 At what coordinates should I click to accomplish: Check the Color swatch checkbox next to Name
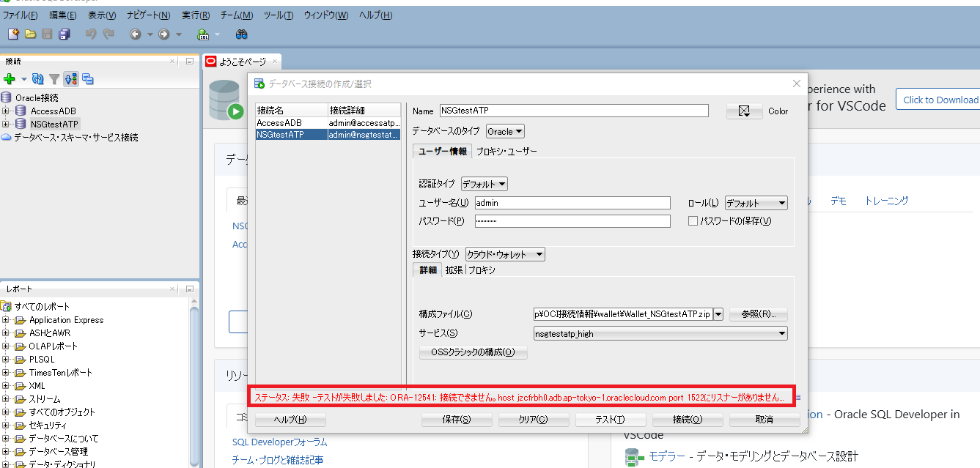coord(743,111)
